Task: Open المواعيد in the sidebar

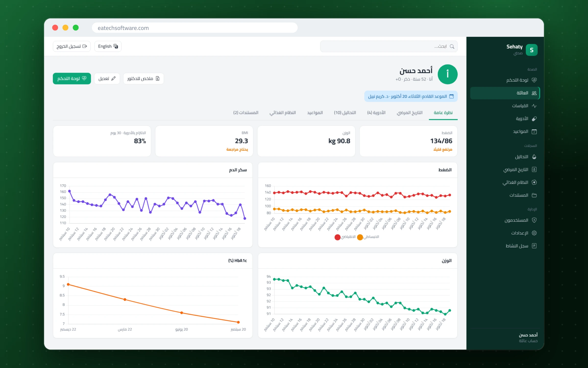Action: tap(505, 131)
